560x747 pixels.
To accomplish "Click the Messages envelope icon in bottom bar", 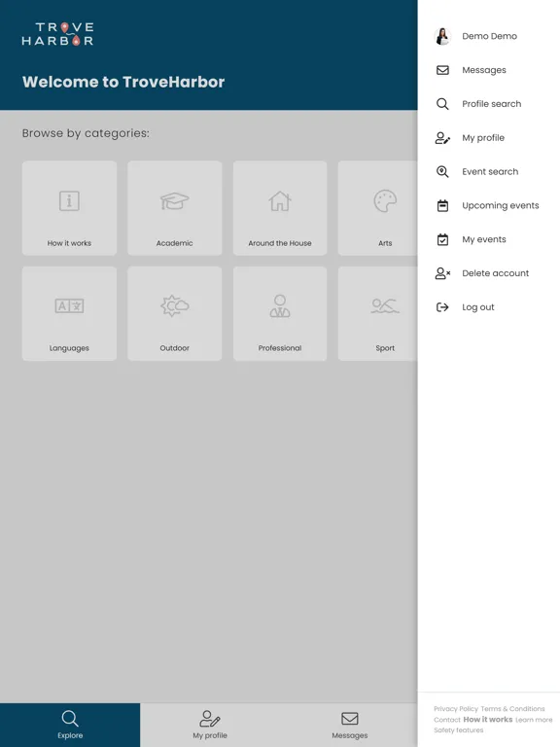I will click(x=350, y=718).
